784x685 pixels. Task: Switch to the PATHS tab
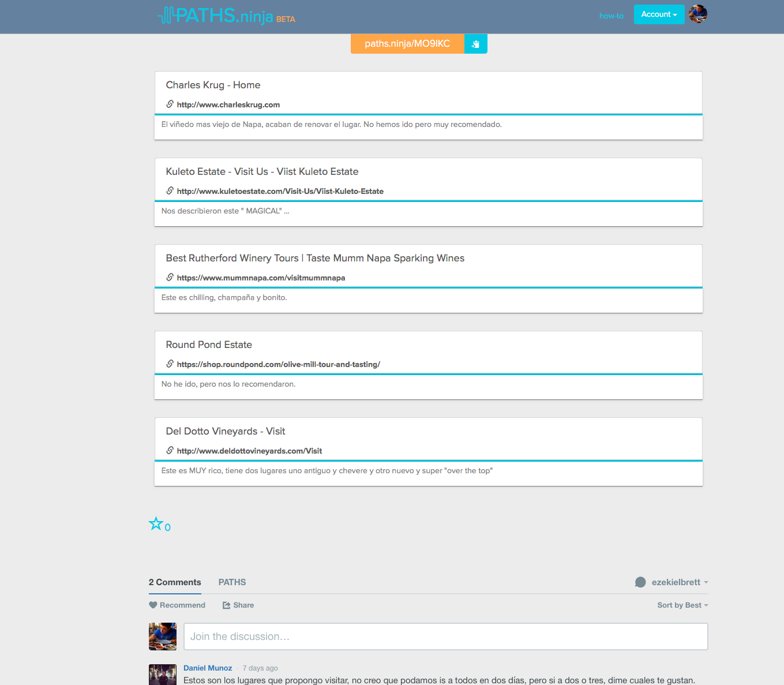232,582
